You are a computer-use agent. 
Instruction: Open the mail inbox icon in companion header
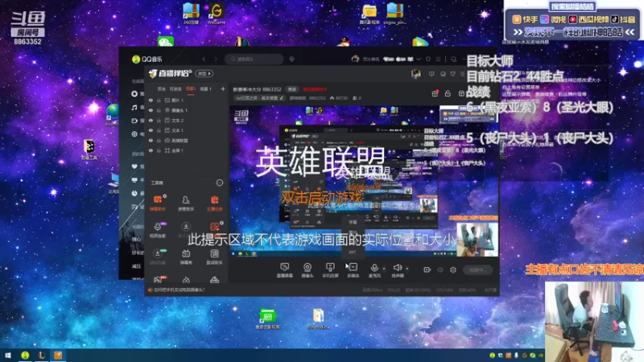(x=443, y=74)
